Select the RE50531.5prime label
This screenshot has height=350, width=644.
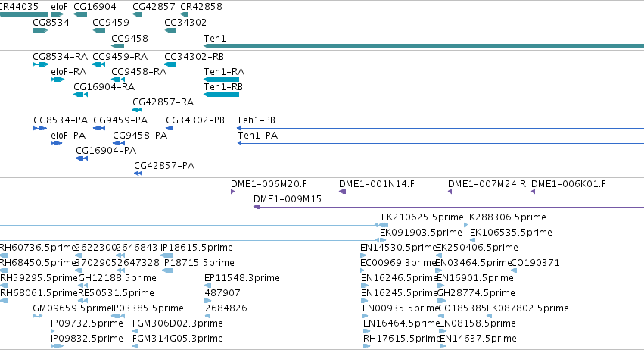117,293
